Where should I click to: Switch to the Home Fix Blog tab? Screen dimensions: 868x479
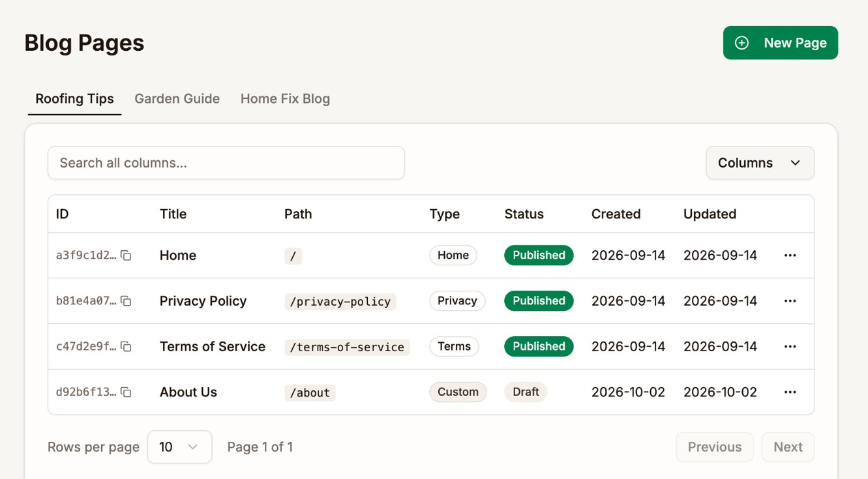[285, 99]
